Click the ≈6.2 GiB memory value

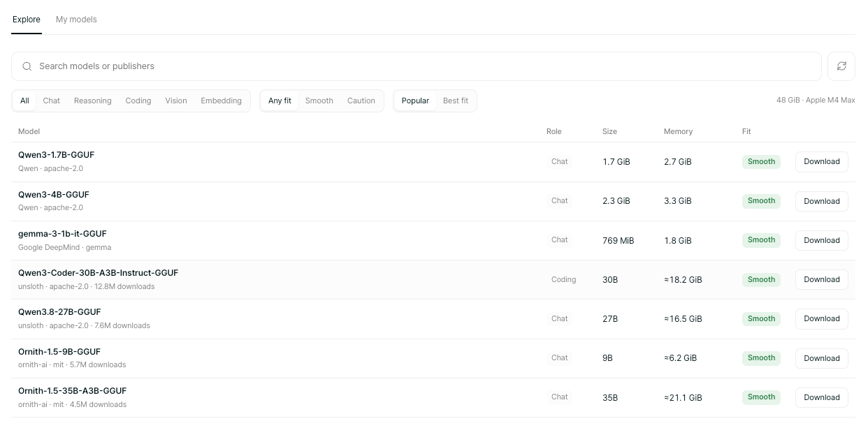coord(680,358)
